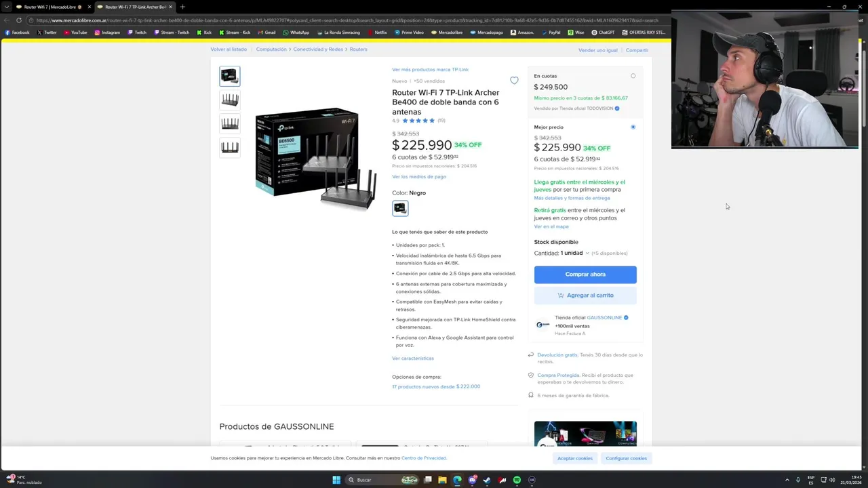Open the Prime Video bookmark

coord(408,32)
